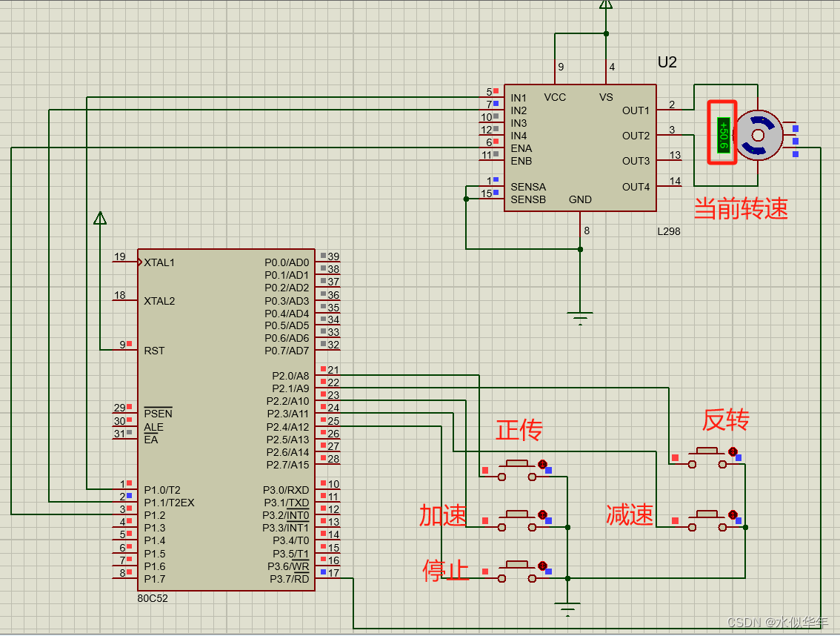Select the ground symbol below the push buttons

567,610
